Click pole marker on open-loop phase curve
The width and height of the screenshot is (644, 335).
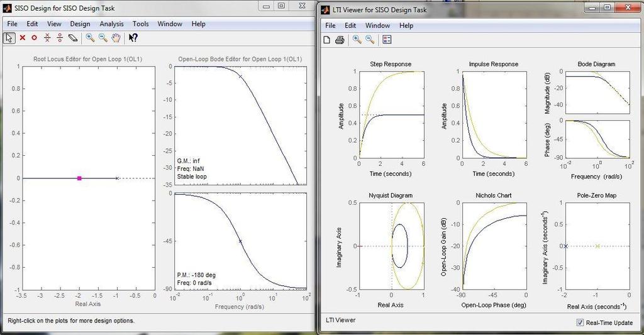240,241
